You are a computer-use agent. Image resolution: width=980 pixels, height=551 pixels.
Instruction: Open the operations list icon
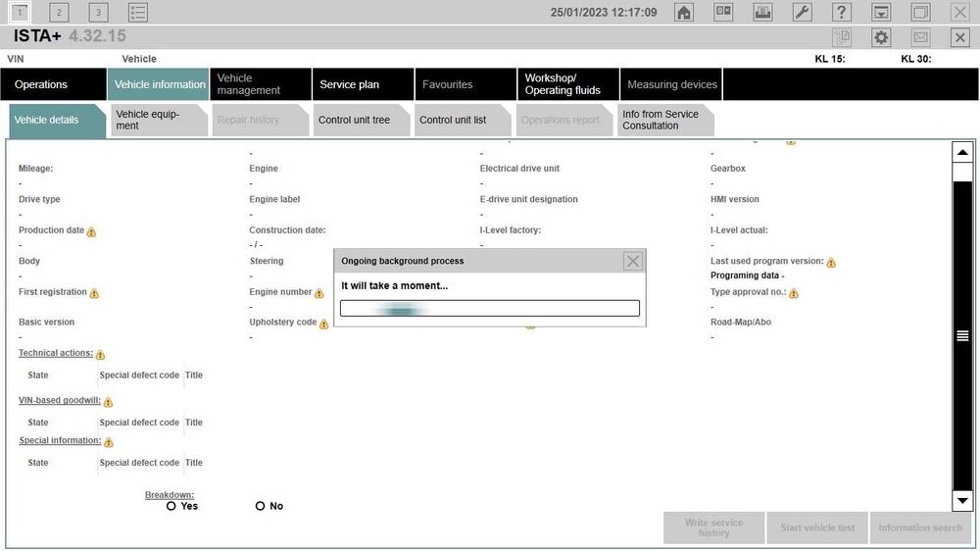(x=137, y=12)
